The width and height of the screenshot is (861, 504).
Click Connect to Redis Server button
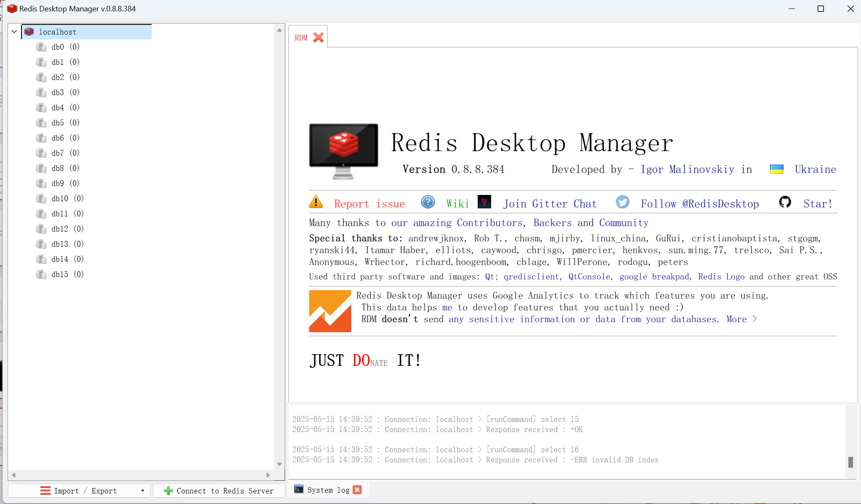click(219, 491)
